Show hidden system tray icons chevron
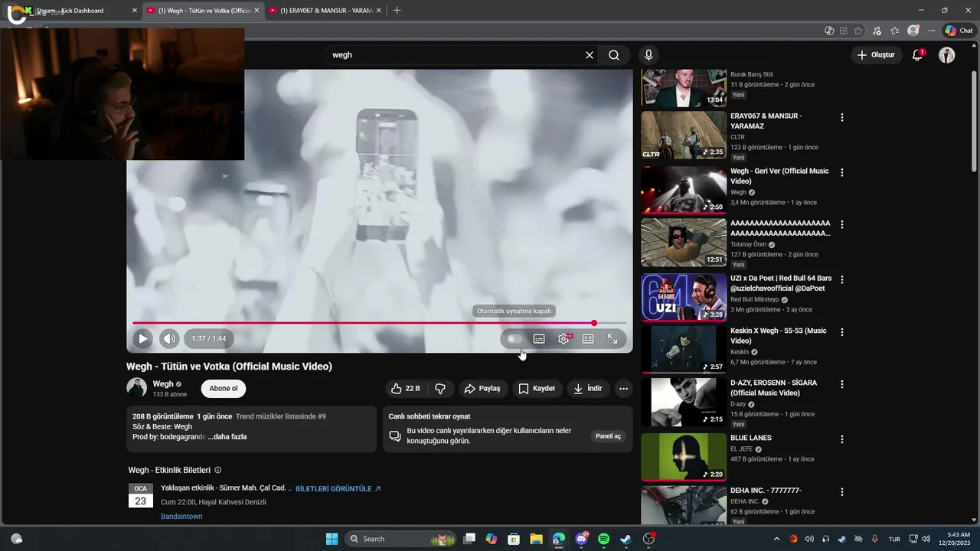The image size is (980, 551). pyautogui.click(x=776, y=539)
